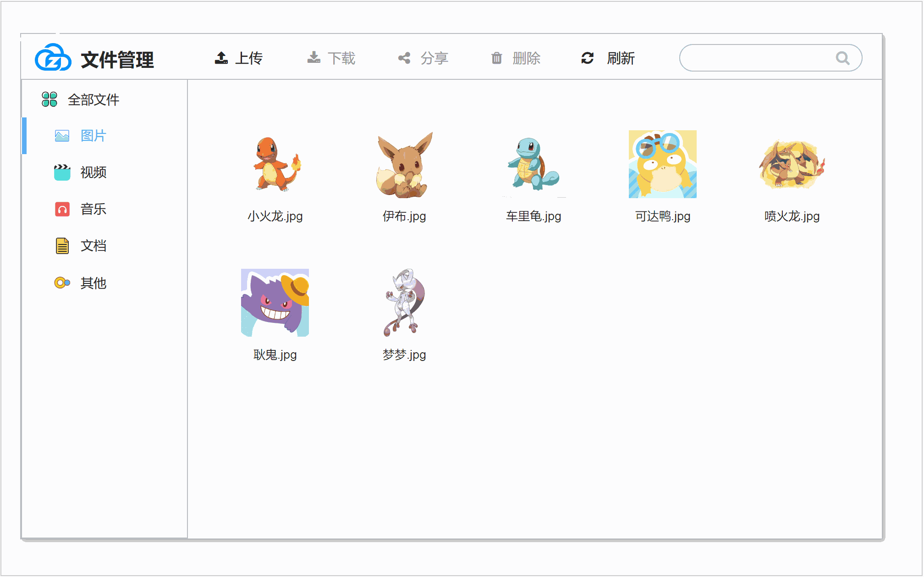The height and width of the screenshot is (577, 924).
Task: Click the share nodes icon
Action: (404, 58)
